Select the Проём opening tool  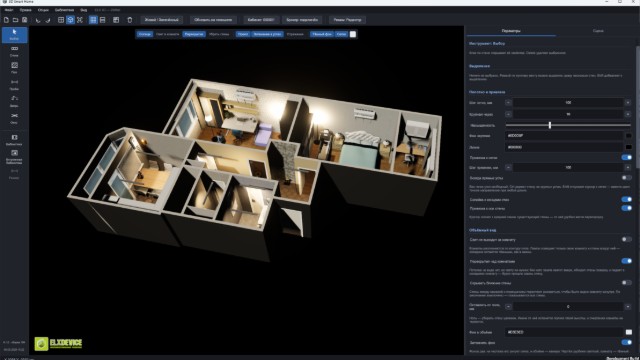(x=14, y=85)
